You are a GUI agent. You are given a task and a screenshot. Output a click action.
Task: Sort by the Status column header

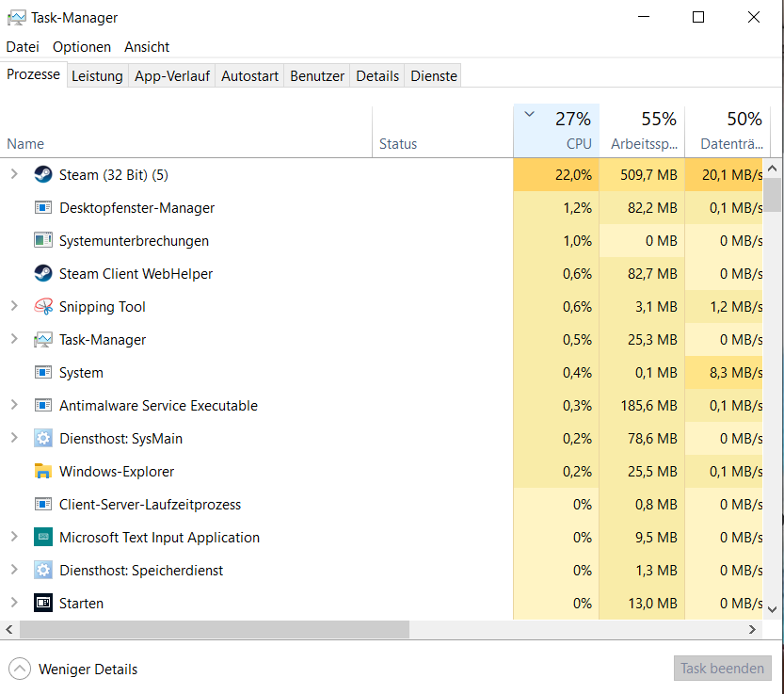(442, 131)
